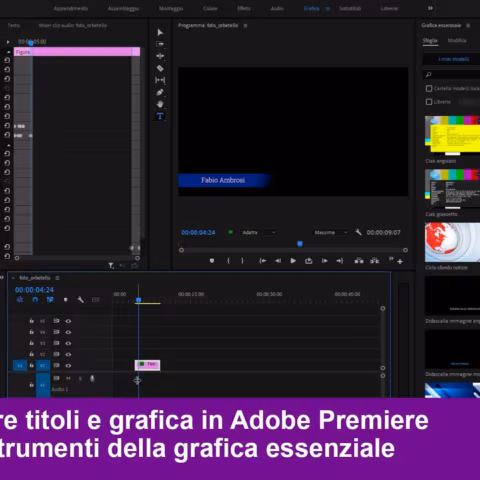
Task: Select the pink clip on track V1
Action: coord(147,365)
